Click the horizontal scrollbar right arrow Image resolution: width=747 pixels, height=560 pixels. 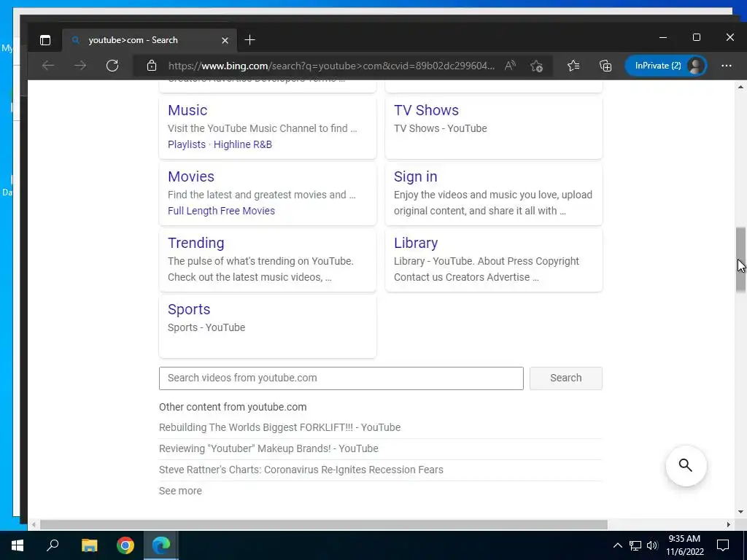(729, 525)
